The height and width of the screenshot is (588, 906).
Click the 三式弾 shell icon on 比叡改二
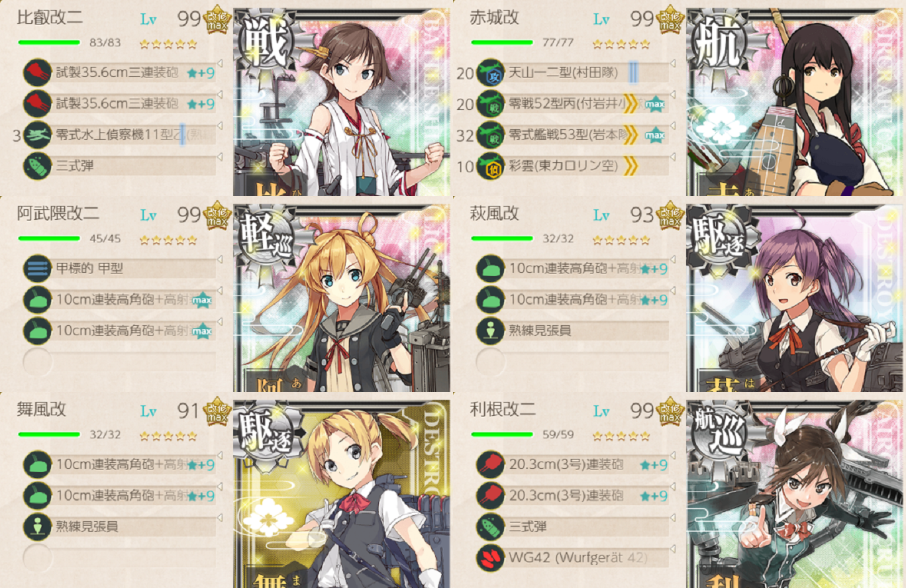37,166
